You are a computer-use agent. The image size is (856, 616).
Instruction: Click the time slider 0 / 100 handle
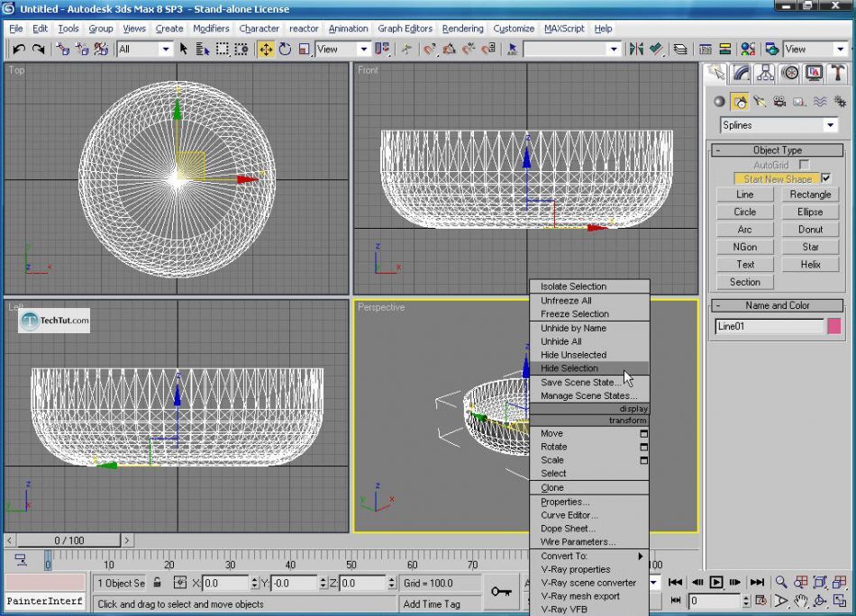68,540
